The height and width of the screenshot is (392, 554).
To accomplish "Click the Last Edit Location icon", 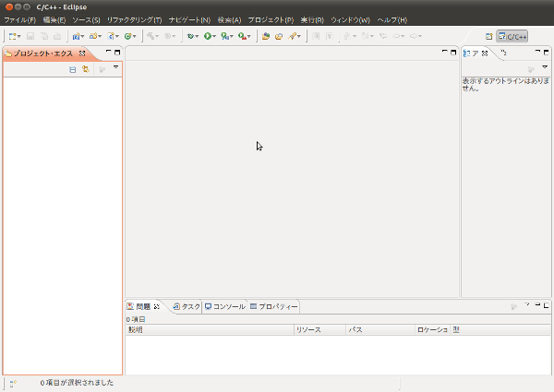I will [x=383, y=36].
